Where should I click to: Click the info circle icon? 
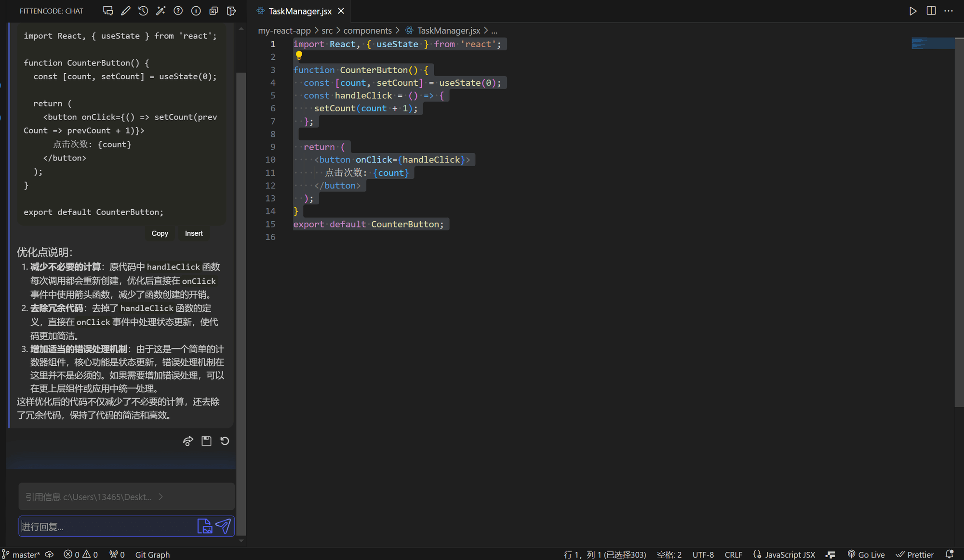(196, 11)
